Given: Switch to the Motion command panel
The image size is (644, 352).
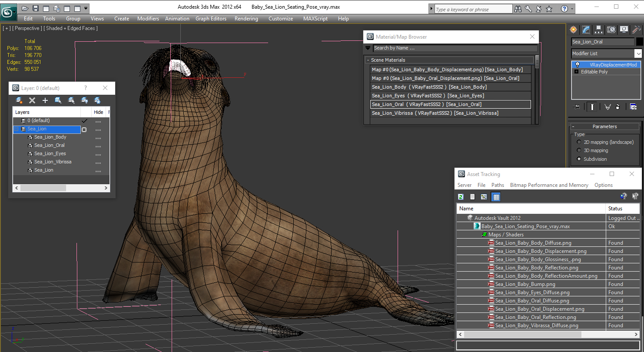Looking at the screenshot, I should point(611,30).
